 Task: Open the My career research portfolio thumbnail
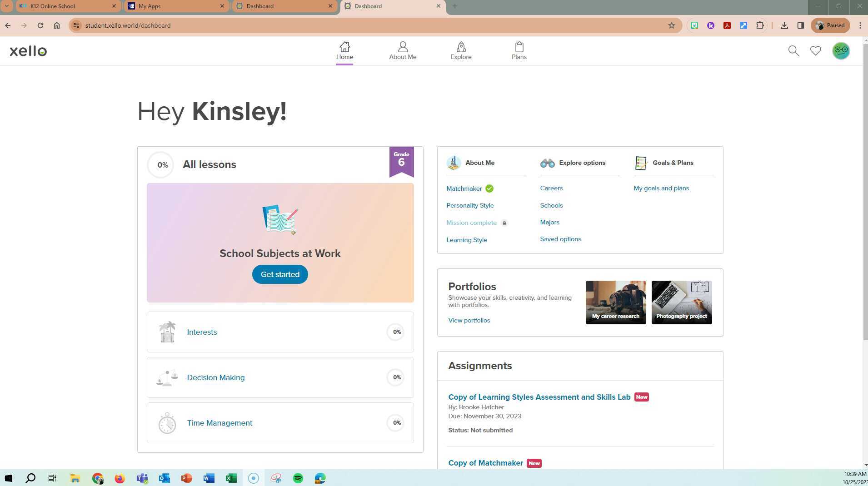(616, 302)
